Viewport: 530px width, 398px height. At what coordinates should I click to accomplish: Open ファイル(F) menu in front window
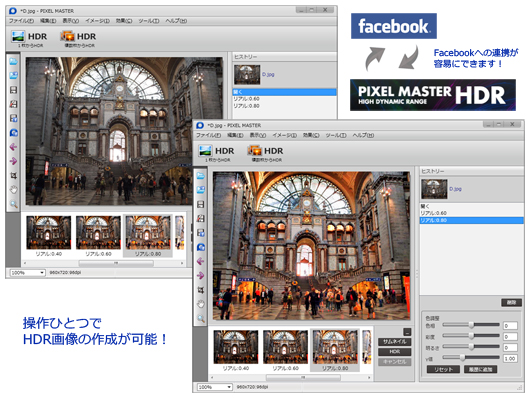(x=209, y=135)
